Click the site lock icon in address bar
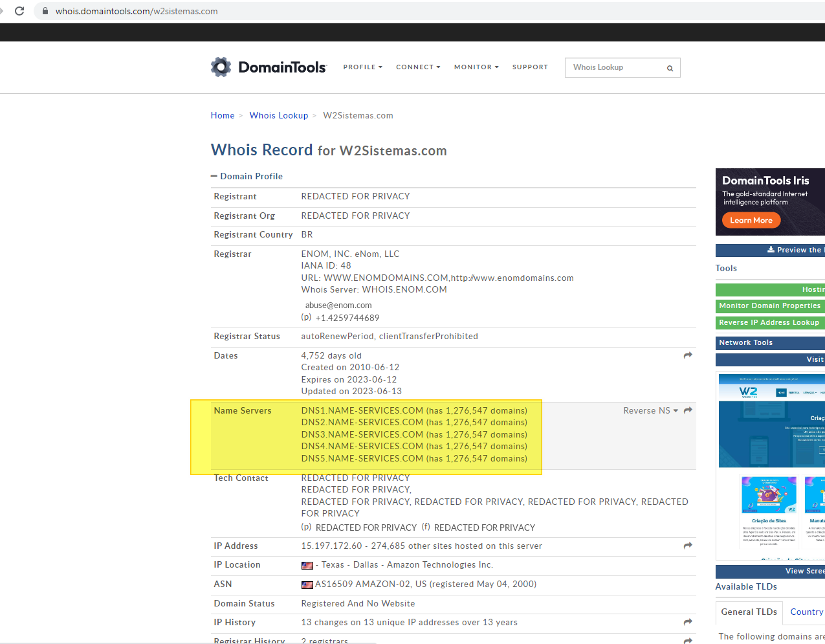Viewport: 825px width, 644px height. 45,11
